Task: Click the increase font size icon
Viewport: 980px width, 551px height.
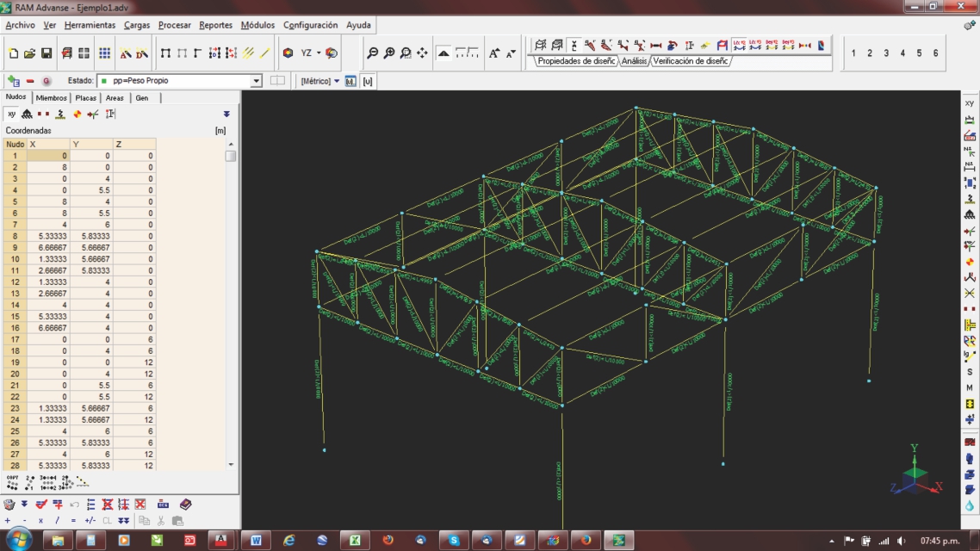Action: point(494,53)
